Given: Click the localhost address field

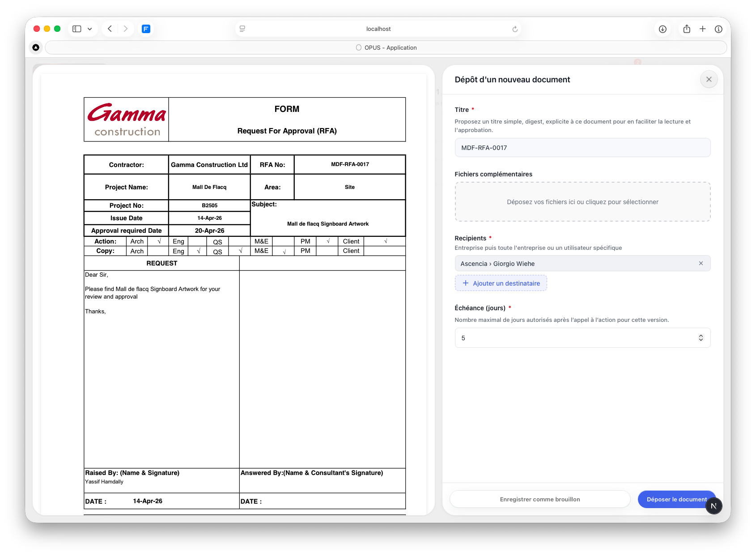Looking at the screenshot, I should (x=378, y=29).
